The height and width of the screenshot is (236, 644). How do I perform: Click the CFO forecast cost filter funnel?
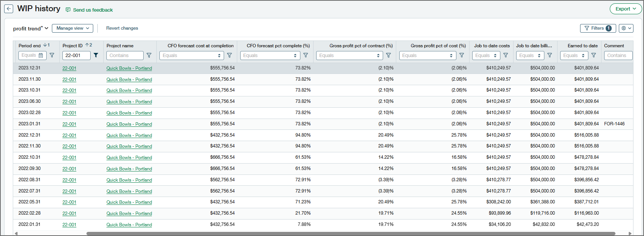coord(229,56)
